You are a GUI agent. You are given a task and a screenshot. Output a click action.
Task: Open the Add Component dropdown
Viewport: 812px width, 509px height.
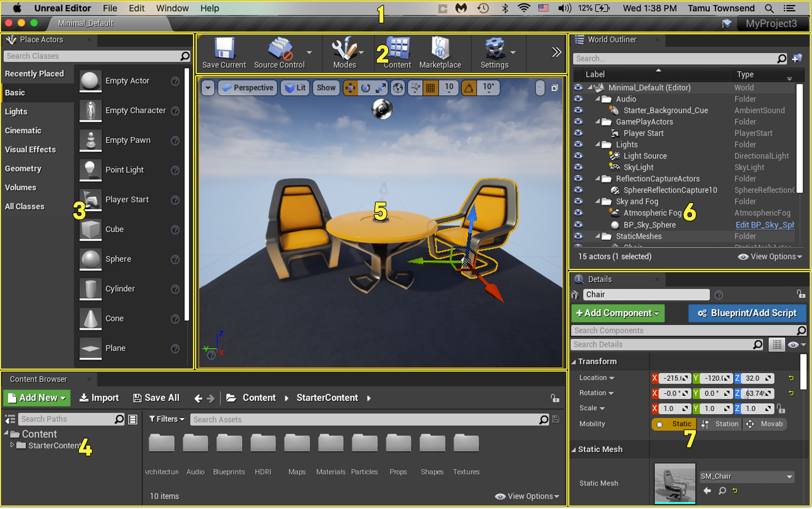pyautogui.click(x=618, y=313)
